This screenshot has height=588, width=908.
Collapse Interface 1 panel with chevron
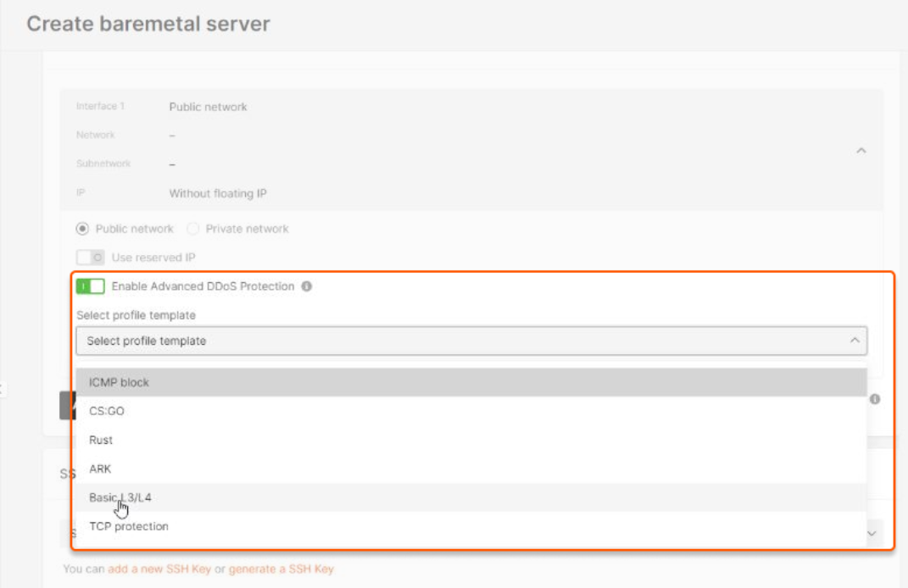861,151
